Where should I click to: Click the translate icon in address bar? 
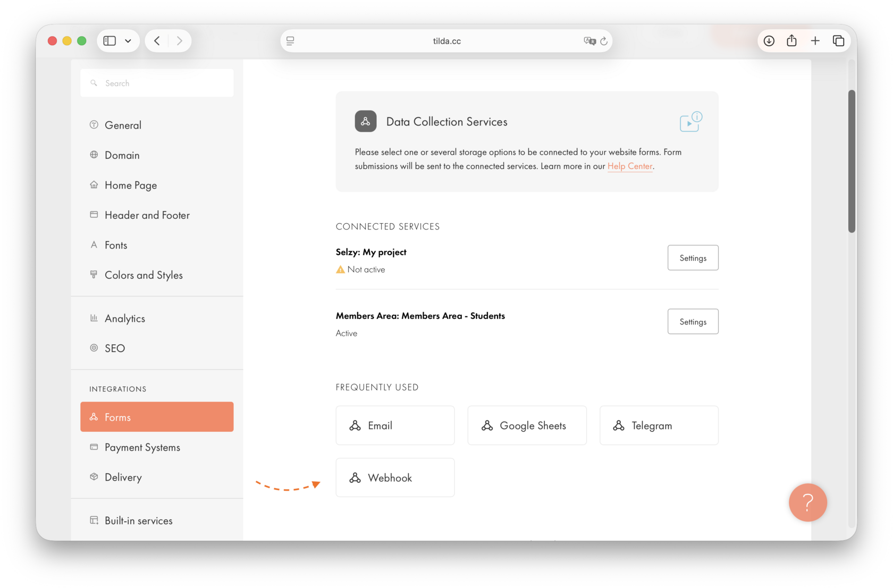[x=589, y=41]
